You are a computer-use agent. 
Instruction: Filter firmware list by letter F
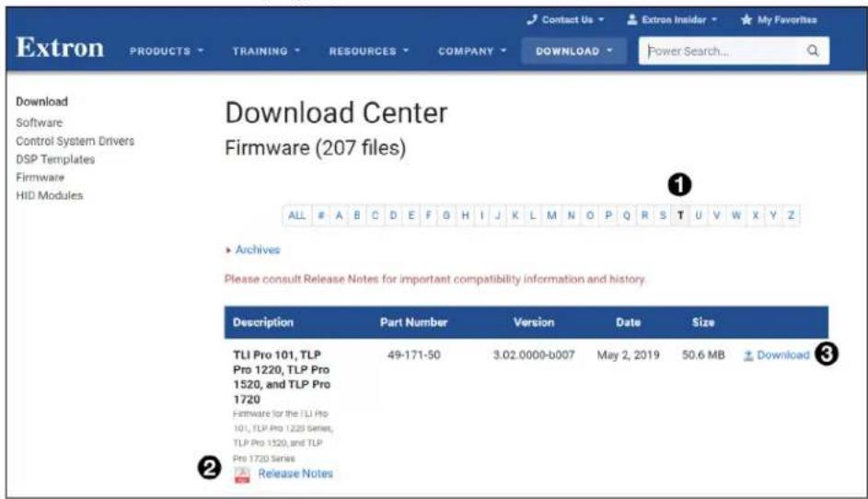[428, 215]
